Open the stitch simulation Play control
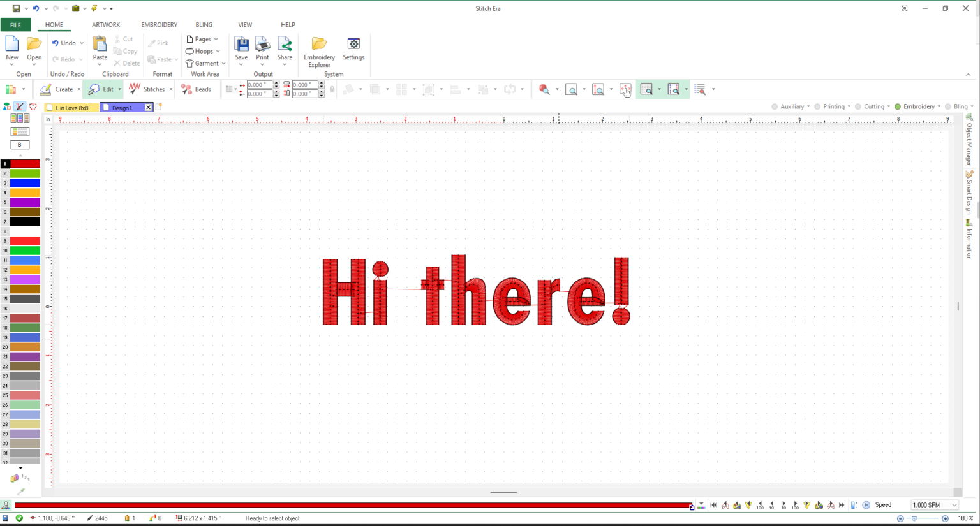The width and height of the screenshot is (980, 526). 867,504
